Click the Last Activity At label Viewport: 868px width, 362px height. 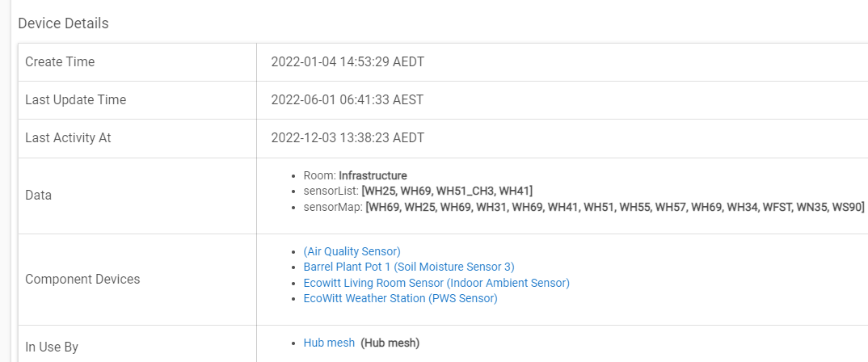tap(68, 138)
